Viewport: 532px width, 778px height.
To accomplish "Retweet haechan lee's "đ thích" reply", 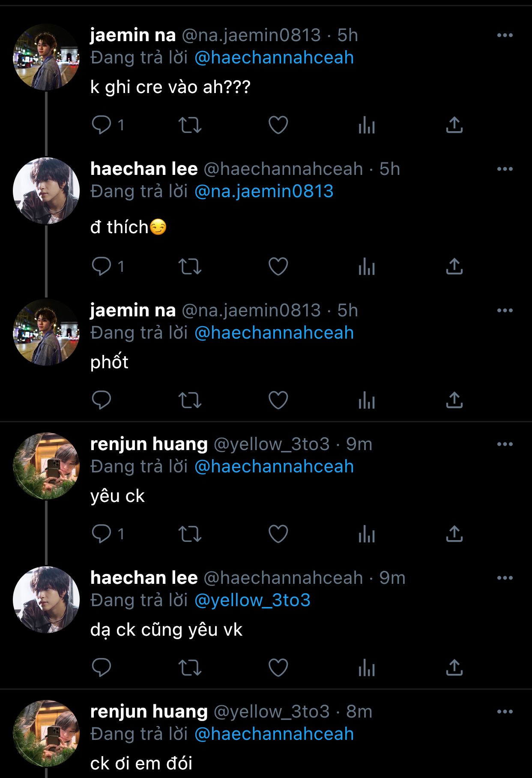I will click(190, 267).
